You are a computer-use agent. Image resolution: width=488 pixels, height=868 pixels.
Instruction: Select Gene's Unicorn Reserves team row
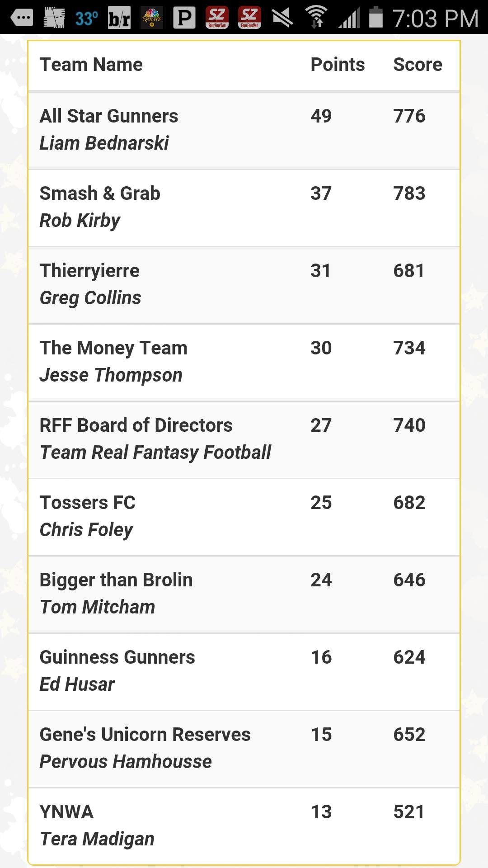point(244,749)
